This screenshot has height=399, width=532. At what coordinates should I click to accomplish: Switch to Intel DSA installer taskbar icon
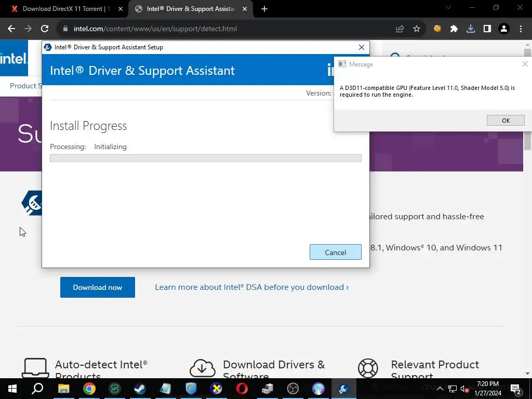(x=343, y=389)
